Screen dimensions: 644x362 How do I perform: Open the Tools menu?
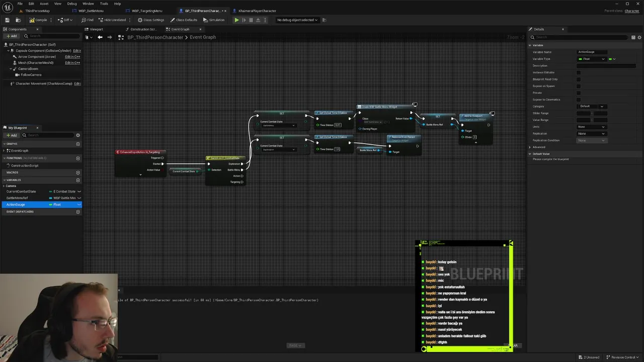(x=104, y=4)
